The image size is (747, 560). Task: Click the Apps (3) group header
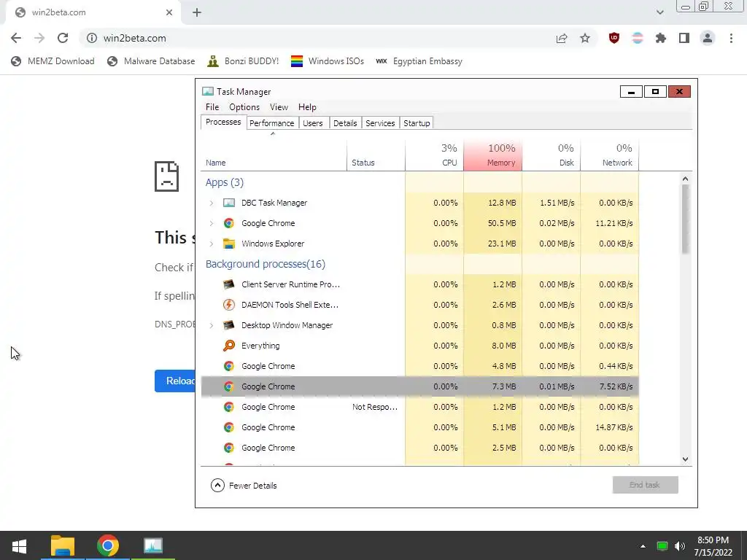point(225,182)
